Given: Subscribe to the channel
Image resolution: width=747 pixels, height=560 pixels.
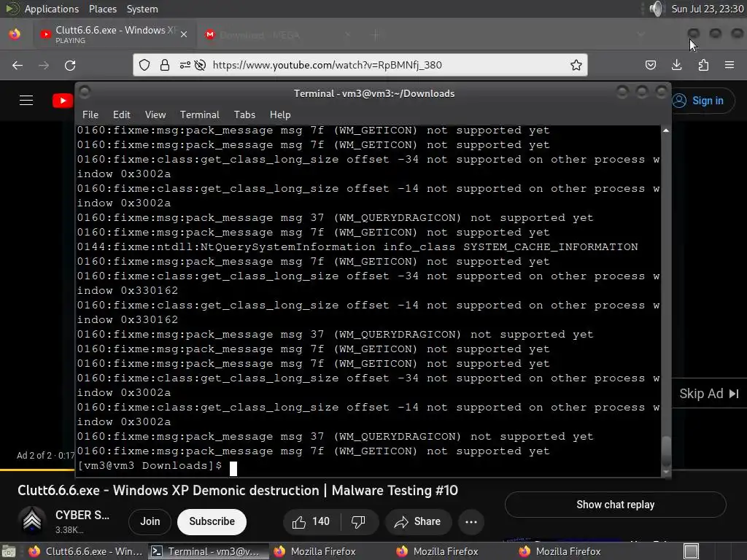Looking at the screenshot, I should click(212, 521).
